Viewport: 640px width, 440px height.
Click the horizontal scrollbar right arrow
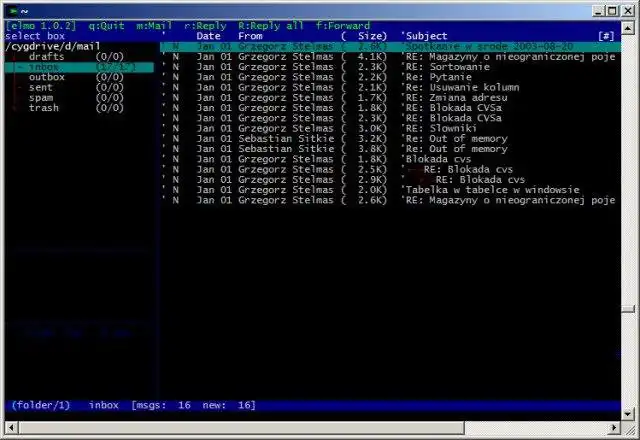(x=614, y=427)
